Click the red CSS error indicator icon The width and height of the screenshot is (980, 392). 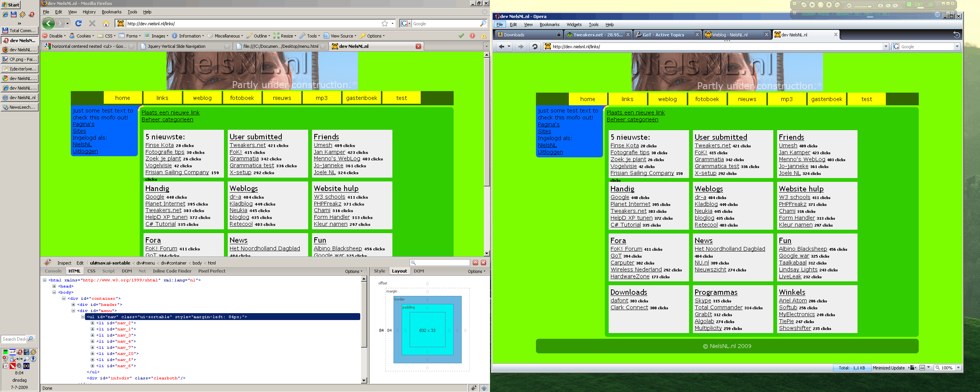472,36
